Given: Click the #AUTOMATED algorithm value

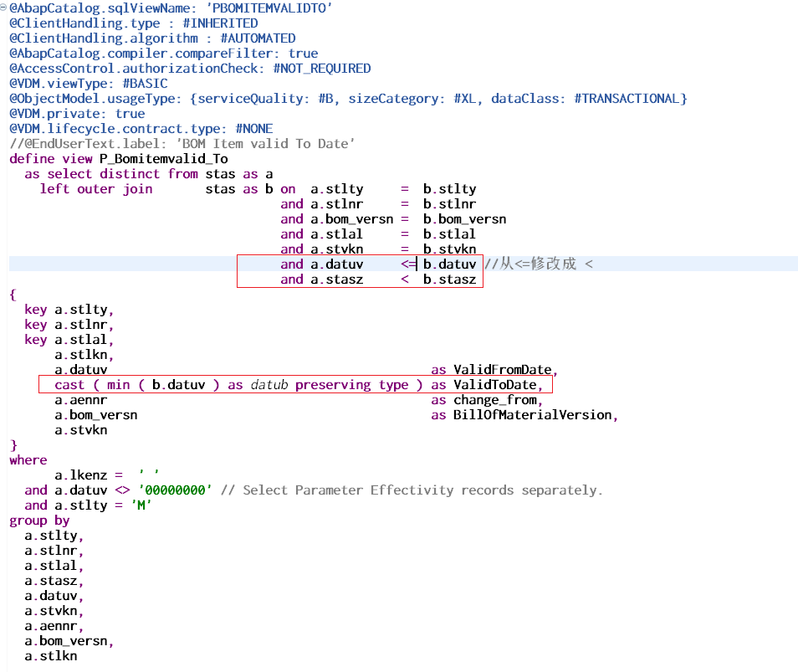Looking at the screenshot, I should pos(258,38).
